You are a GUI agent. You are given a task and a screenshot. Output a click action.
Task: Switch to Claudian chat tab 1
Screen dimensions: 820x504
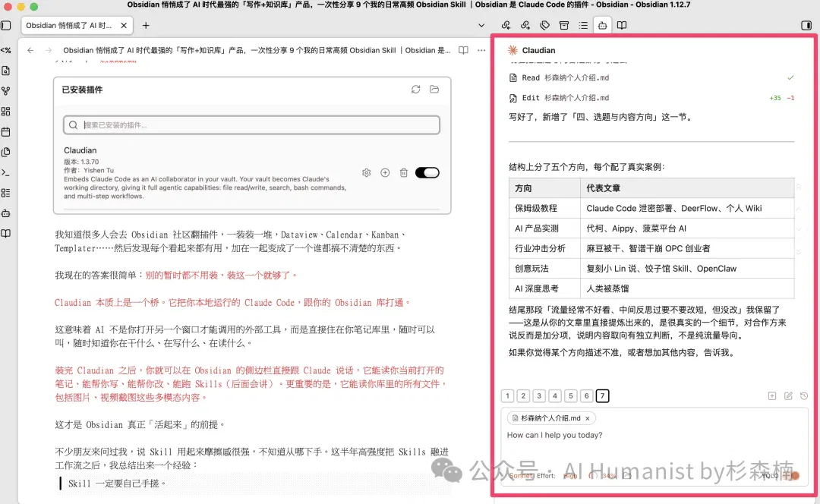(x=507, y=395)
